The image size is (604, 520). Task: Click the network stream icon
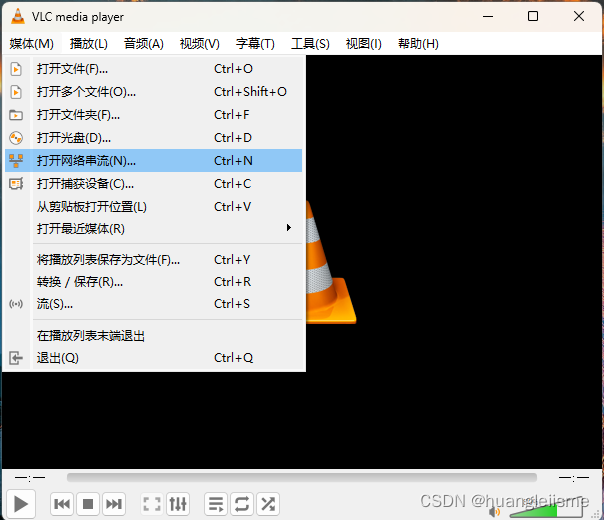16,161
